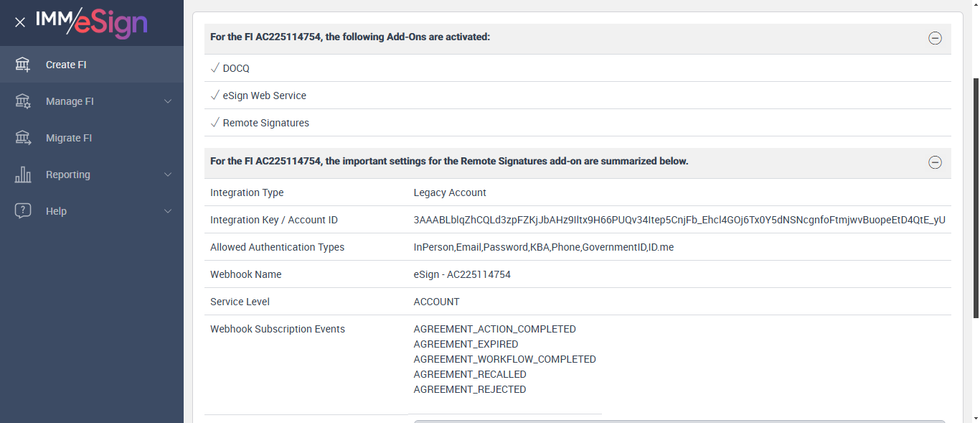980x423 pixels.
Task: Click the Create FI bank icon
Action: (23, 65)
